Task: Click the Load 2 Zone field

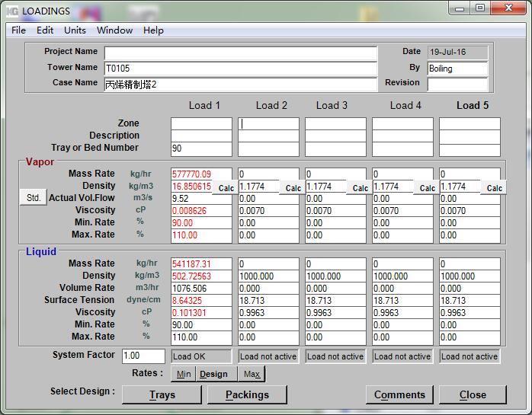Action: 268,124
